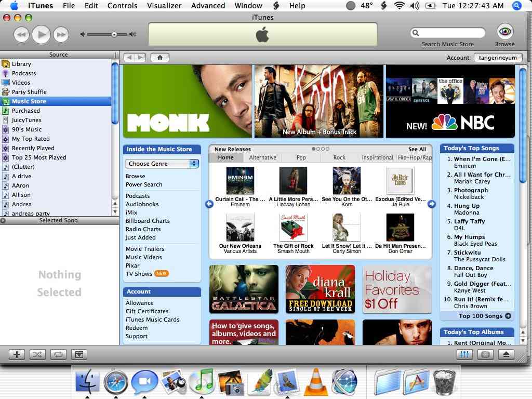The height and width of the screenshot is (399, 532).
Task: Open the Choose Genre dropdown
Action: (x=162, y=164)
